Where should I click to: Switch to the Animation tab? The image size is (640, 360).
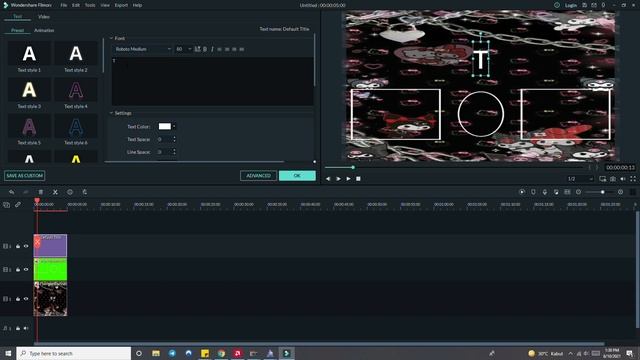[x=44, y=30]
